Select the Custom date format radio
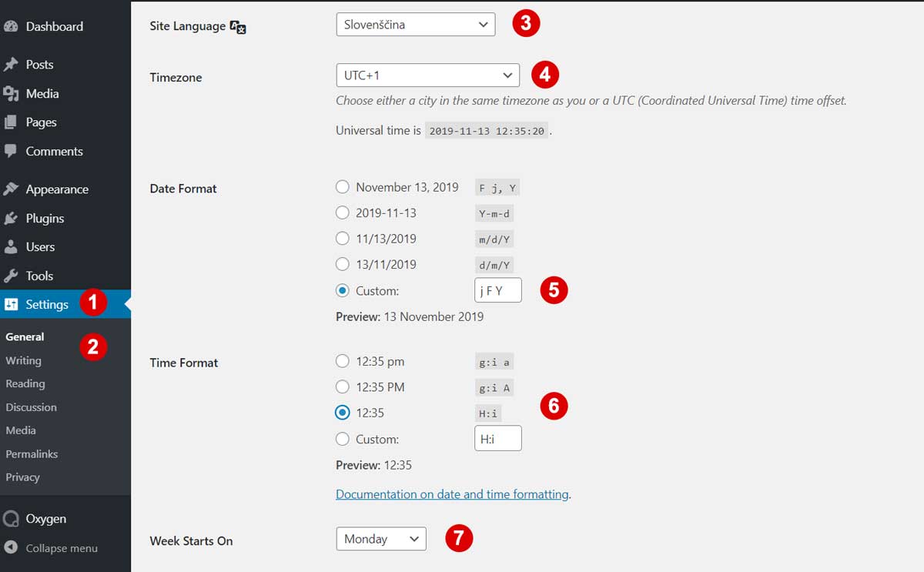The height and width of the screenshot is (572, 924). [x=343, y=291]
